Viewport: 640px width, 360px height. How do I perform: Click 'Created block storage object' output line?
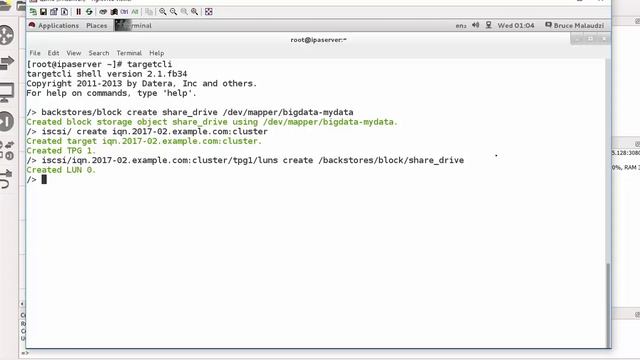[x=212, y=122]
